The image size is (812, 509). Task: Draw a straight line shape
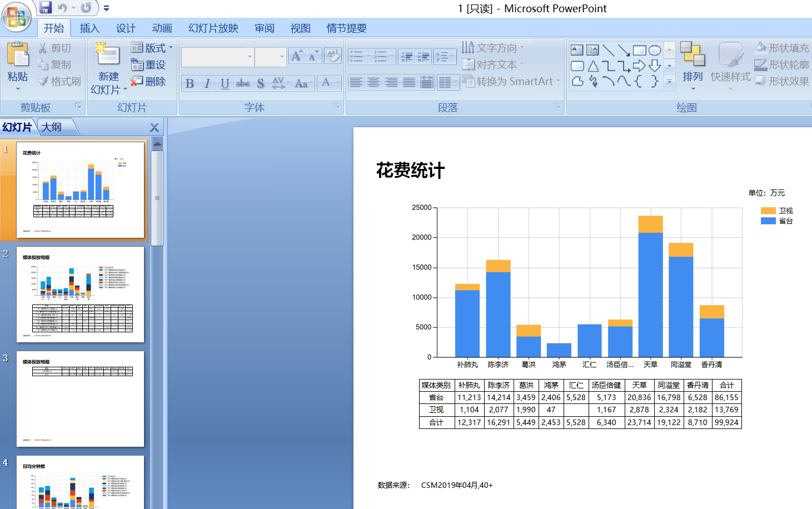click(609, 50)
